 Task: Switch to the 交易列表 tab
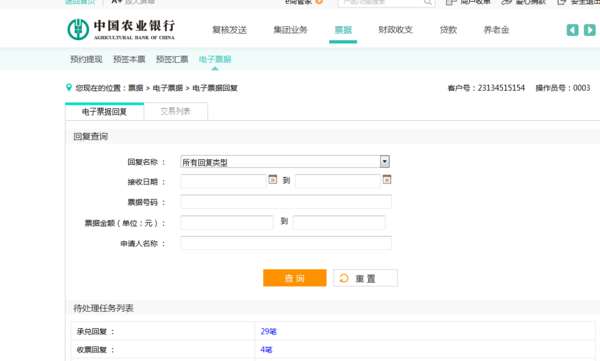coord(176,111)
